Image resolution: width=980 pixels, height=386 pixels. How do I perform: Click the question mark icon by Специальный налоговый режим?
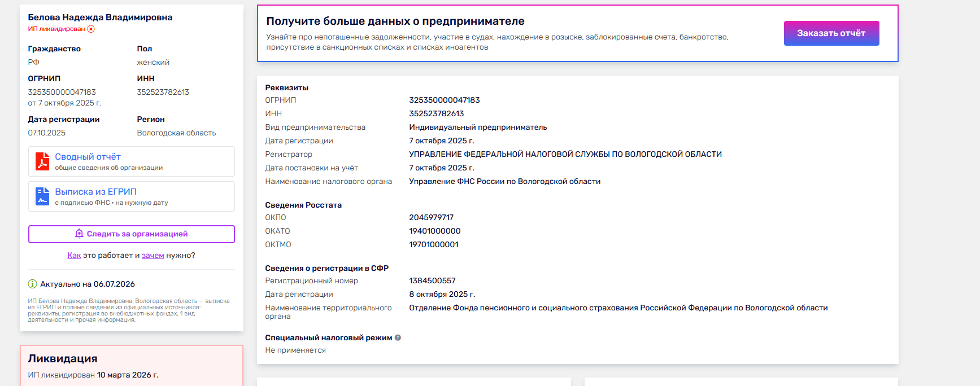point(398,337)
